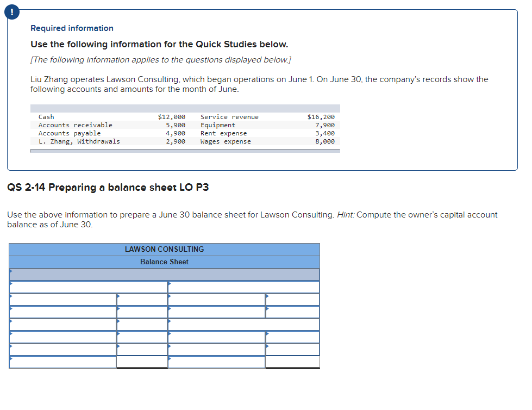Open the wide right-side subheading cell mid-table

coord(243,325)
